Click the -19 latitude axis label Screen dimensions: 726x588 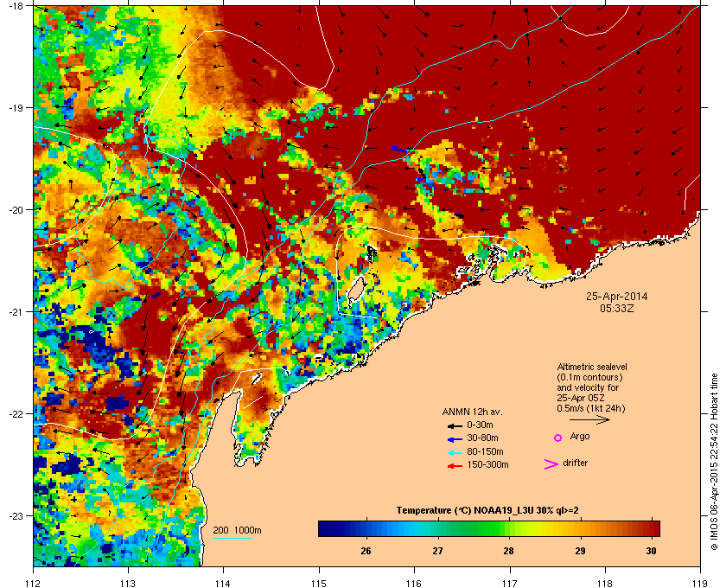pyautogui.click(x=16, y=108)
